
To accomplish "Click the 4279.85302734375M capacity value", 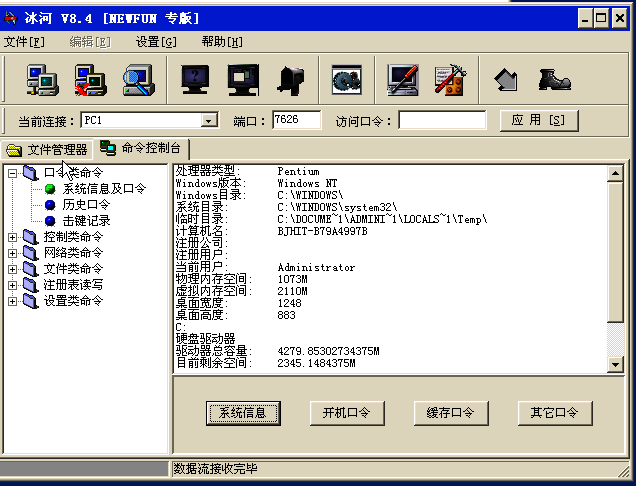I will (x=328, y=351).
